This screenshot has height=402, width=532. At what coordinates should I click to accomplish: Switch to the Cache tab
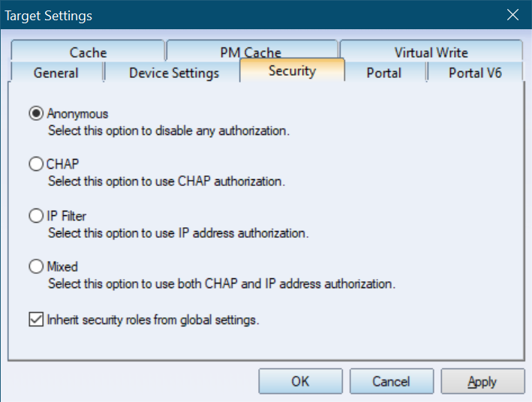[88, 52]
